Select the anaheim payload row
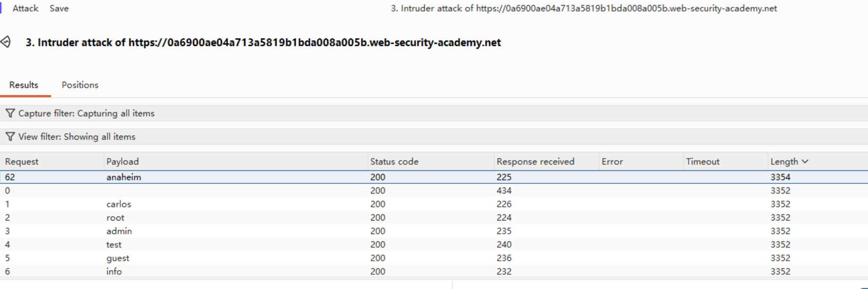The height and width of the screenshot is (289, 868). [434, 177]
